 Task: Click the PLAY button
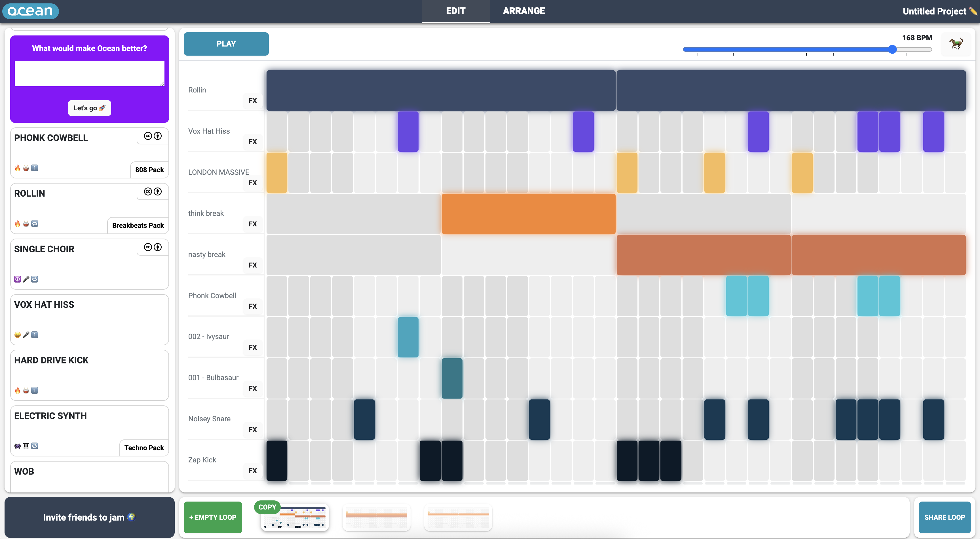(226, 44)
